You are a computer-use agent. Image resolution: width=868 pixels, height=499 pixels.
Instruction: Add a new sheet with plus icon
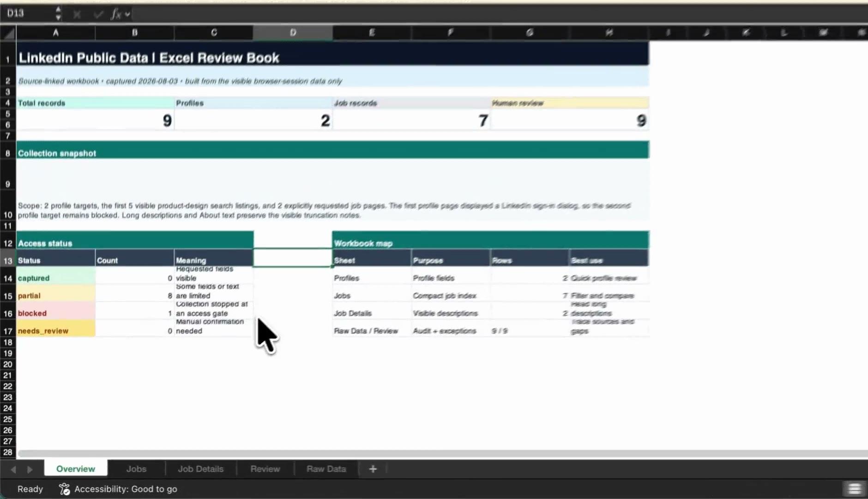[373, 469]
